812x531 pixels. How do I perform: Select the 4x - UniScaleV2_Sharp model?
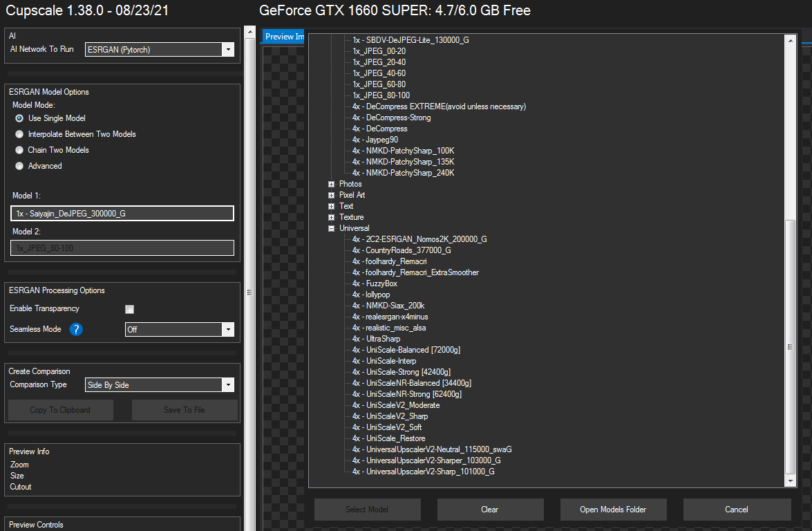point(390,416)
